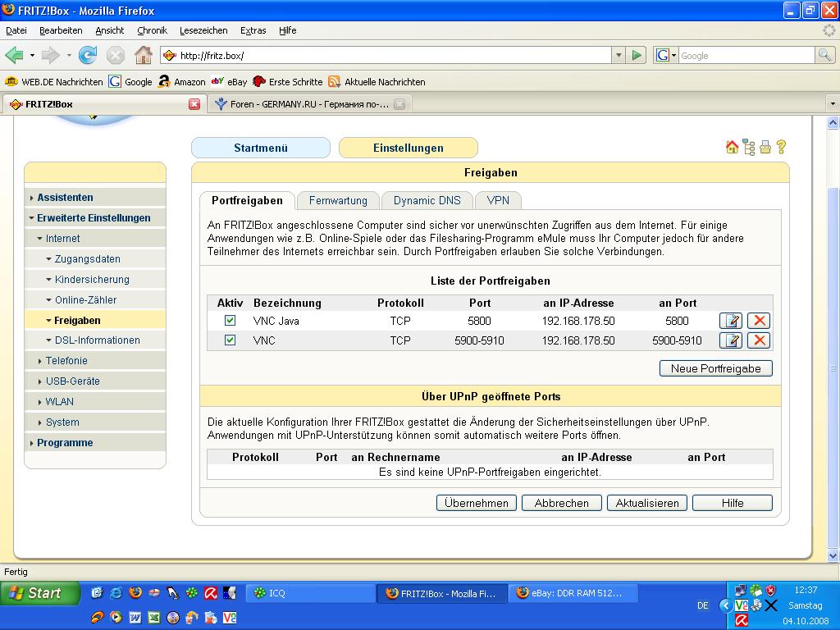
Task: Expand the Telefonie menu section
Action: tap(66, 361)
